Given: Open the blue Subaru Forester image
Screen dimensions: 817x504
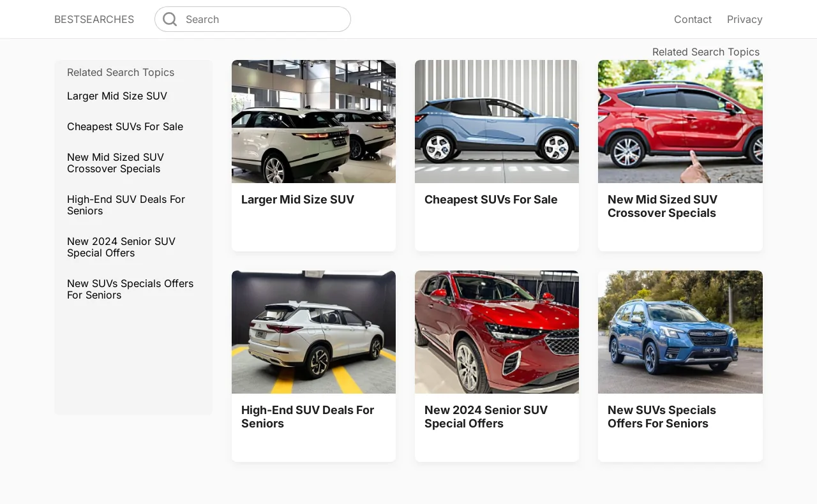Looking at the screenshot, I should click(x=680, y=332).
